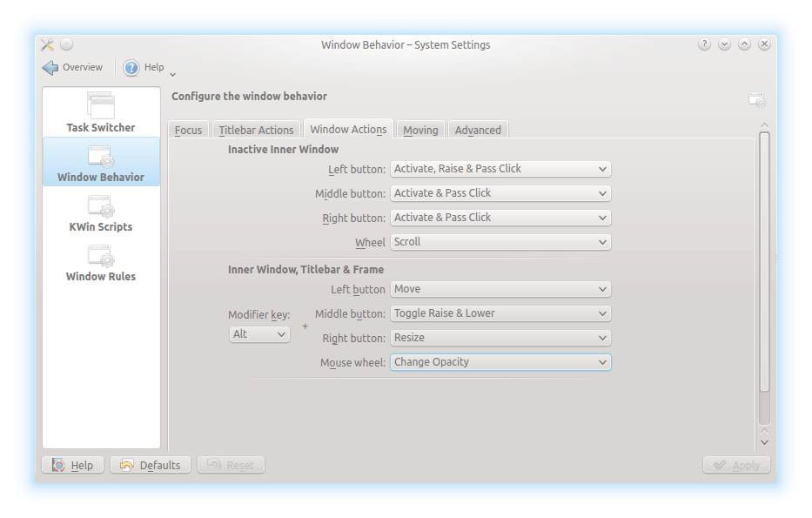Viewport: 812px width, 518px height.
Task: Open the Wheel Scroll dropdown
Action: [x=500, y=242]
